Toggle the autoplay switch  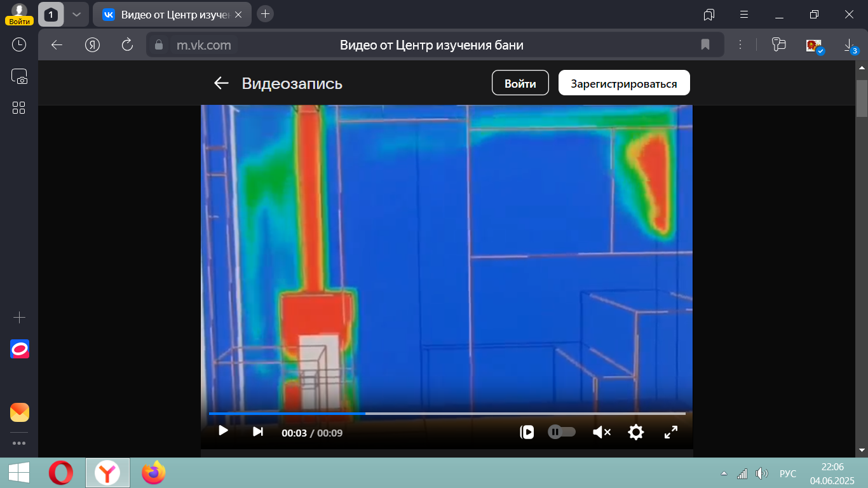click(562, 432)
